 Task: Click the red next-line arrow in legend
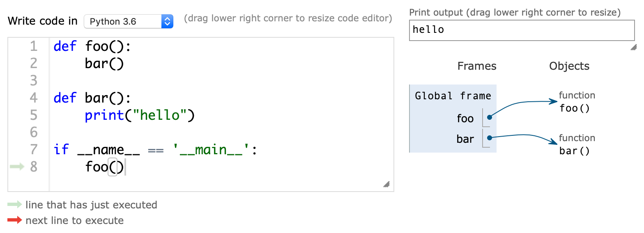coord(15,220)
